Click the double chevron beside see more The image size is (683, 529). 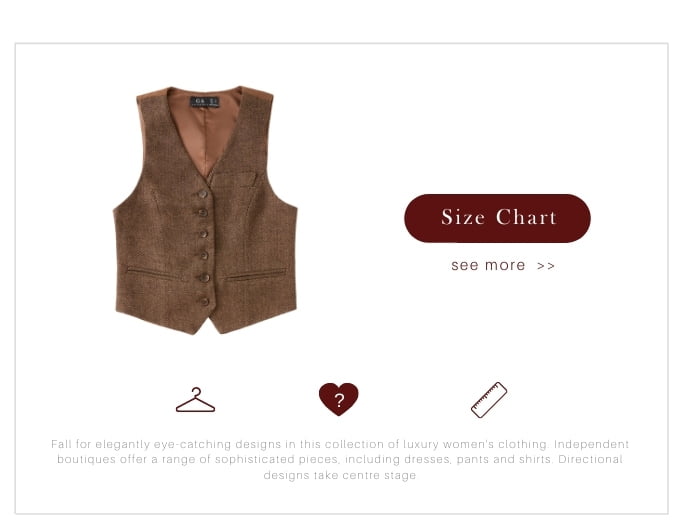pos(546,266)
